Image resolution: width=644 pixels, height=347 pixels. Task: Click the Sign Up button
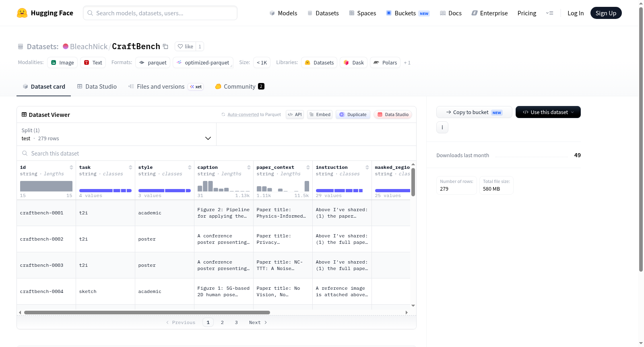tap(606, 13)
